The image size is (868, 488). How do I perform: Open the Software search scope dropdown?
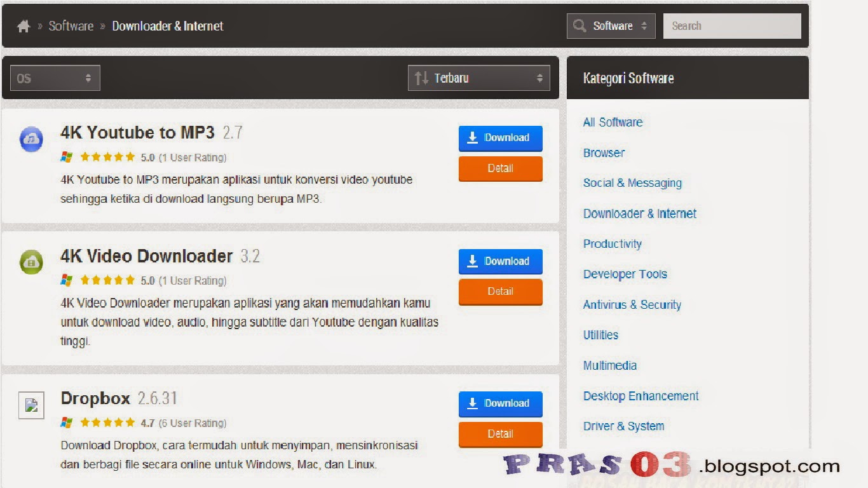pyautogui.click(x=611, y=26)
